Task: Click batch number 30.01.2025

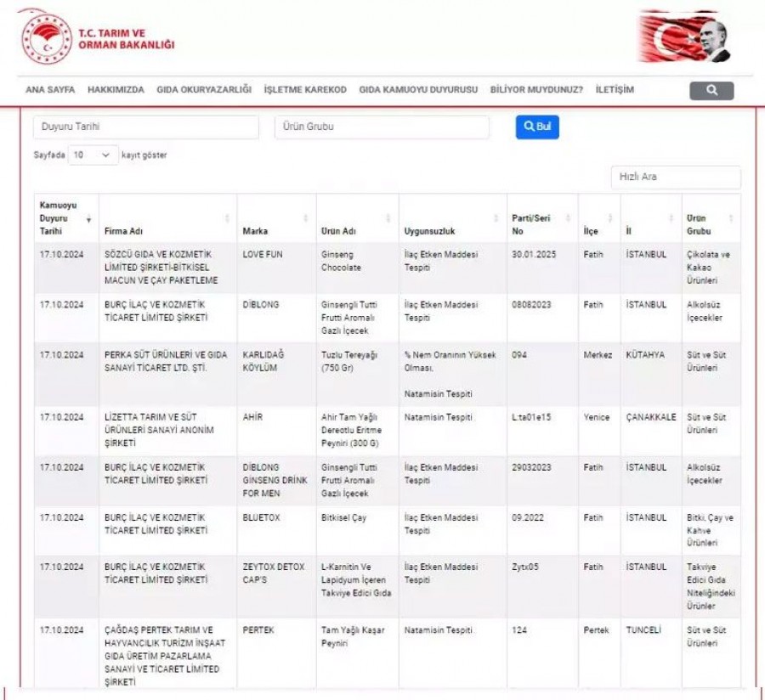Action: 534,255
